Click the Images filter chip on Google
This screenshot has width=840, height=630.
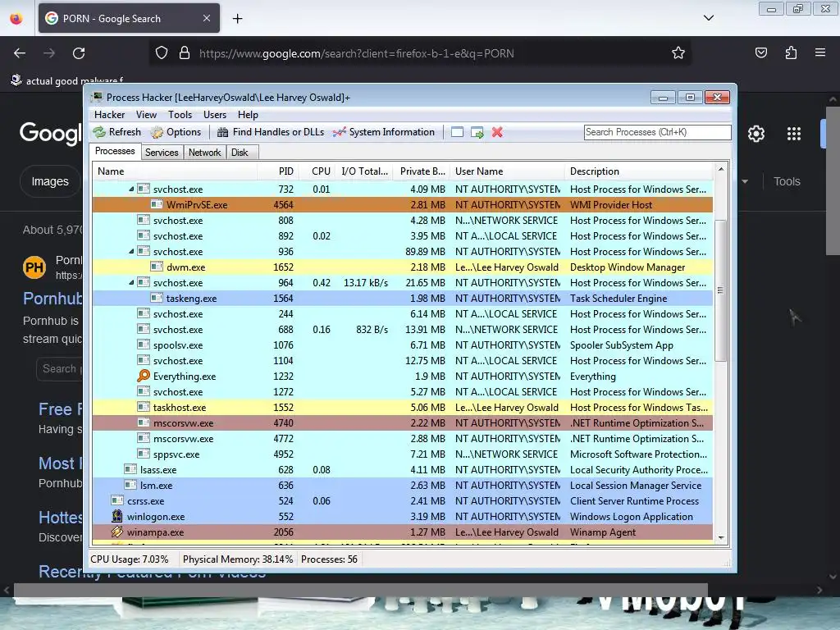(50, 181)
